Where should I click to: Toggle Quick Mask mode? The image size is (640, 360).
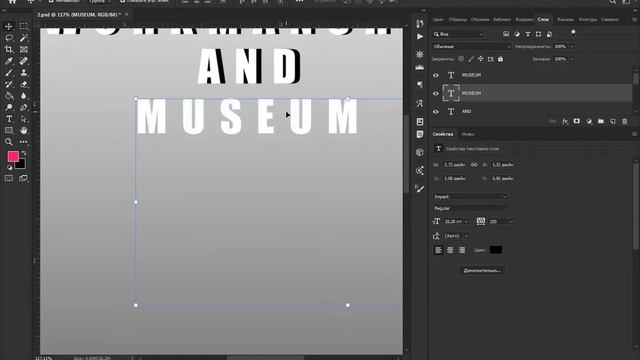(x=9, y=178)
